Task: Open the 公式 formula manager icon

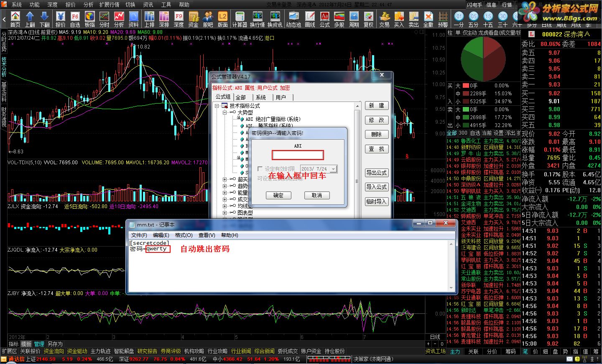Action: [x=325, y=19]
